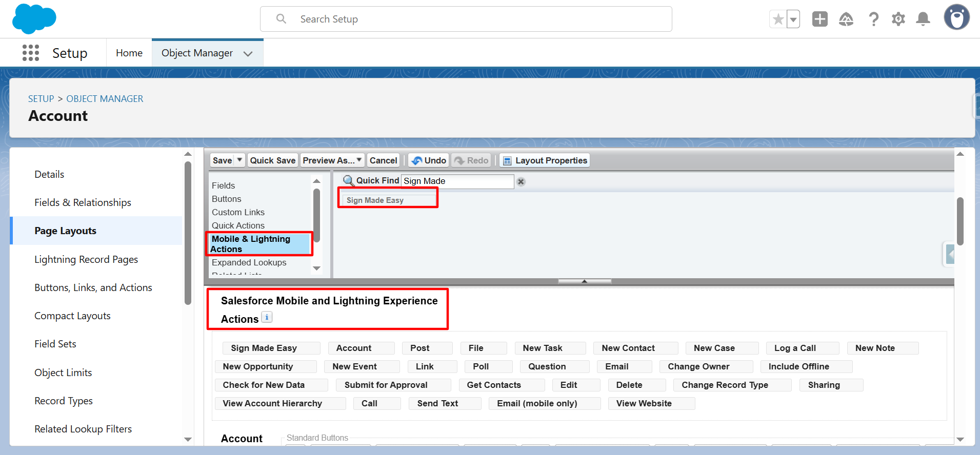The image size is (980, 455).
Task: Select the Change Owner action
Action: (706, 366)
